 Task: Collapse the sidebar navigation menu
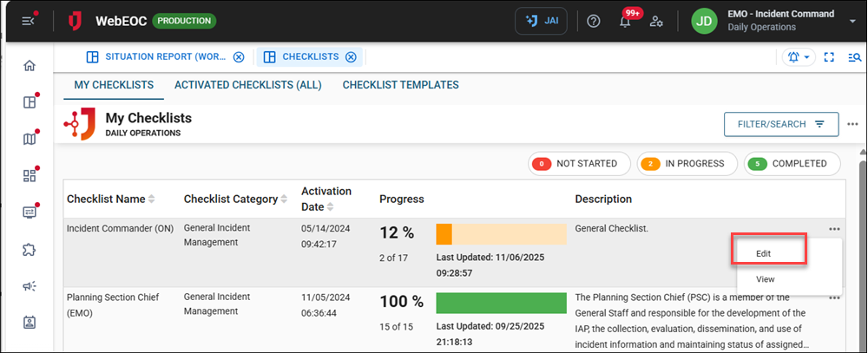click(x=29, y=21)
